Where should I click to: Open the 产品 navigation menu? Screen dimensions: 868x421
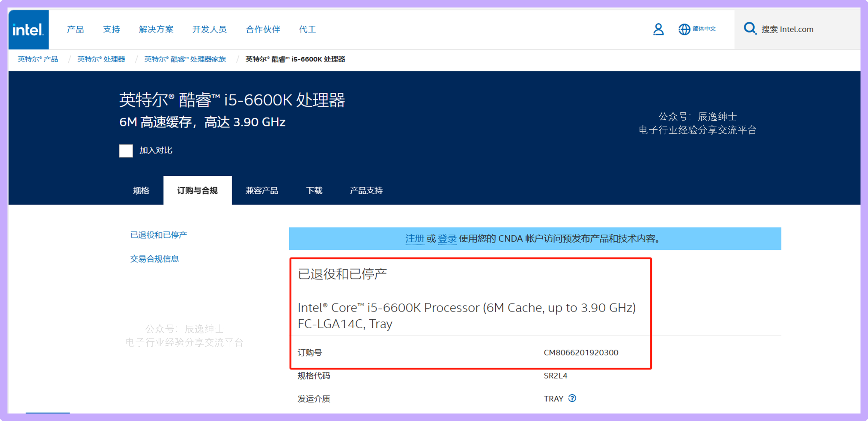pyautogui.click(x=75, y=29)
